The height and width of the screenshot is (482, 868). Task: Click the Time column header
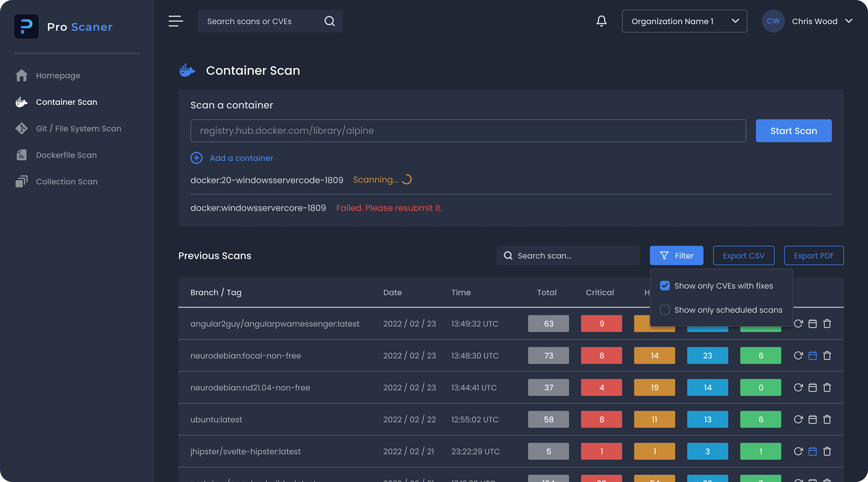tap(461, 292)
